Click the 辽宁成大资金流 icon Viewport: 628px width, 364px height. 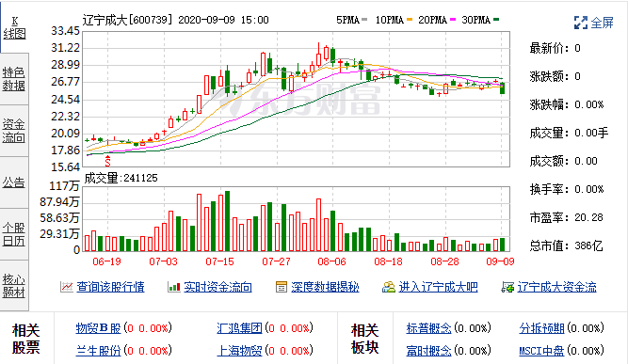pos(507,287)
